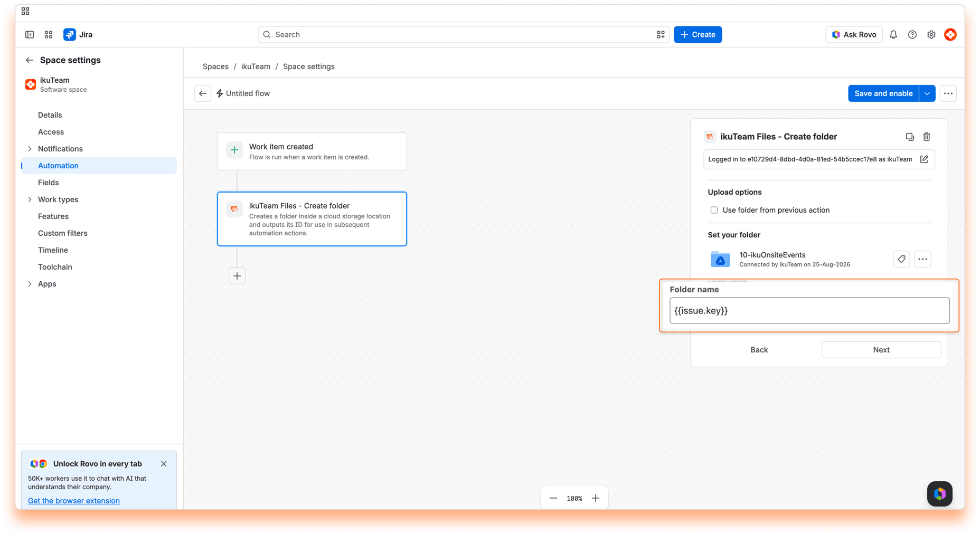Open the more options menu next to Save and enable
Image resolution: width=980 pixels, height=535 pixels.
[948, 93]
